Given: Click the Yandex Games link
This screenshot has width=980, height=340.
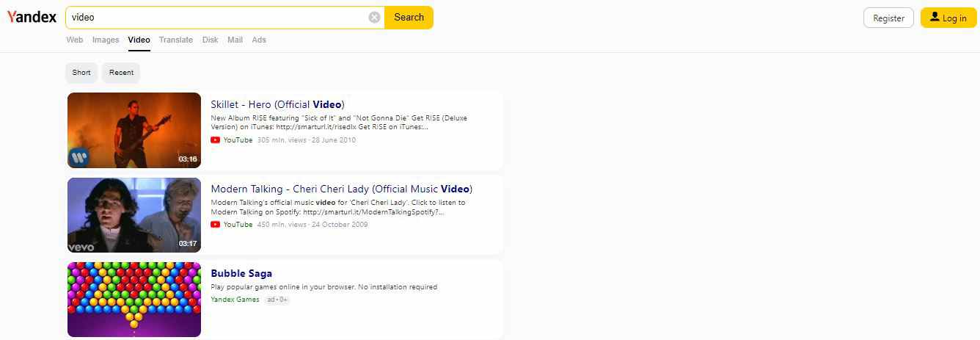Looking at the screenshot, I should 235,300.
